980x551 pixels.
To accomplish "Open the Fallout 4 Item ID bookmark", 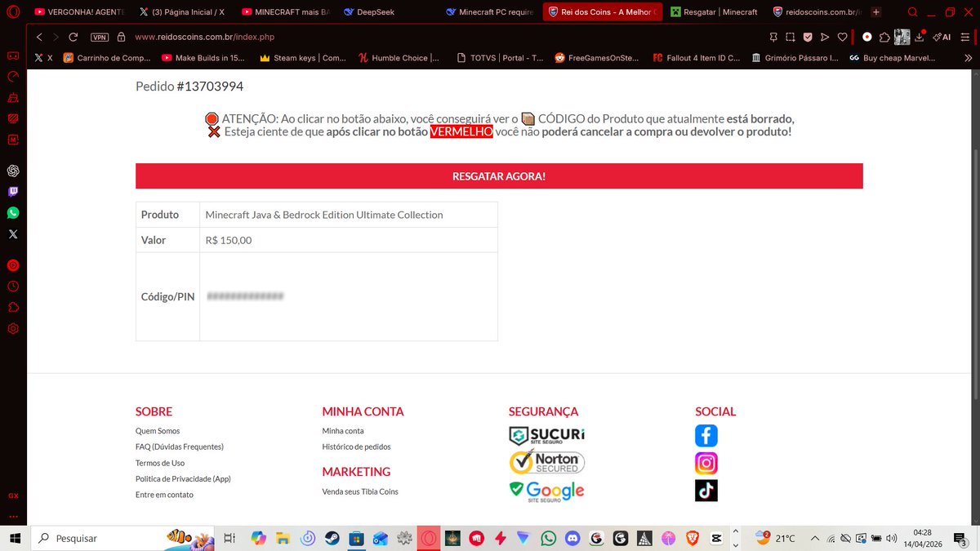I will click(697, 58).
